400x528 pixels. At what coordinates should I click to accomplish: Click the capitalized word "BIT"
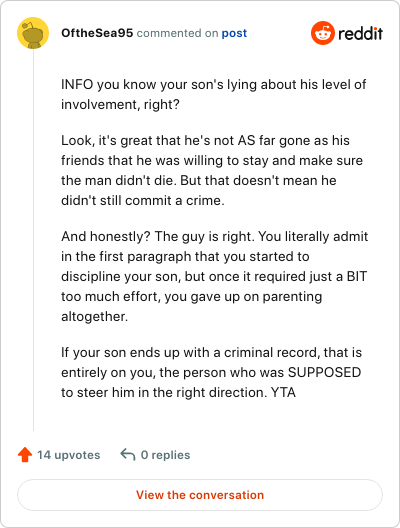coord(357,276)
